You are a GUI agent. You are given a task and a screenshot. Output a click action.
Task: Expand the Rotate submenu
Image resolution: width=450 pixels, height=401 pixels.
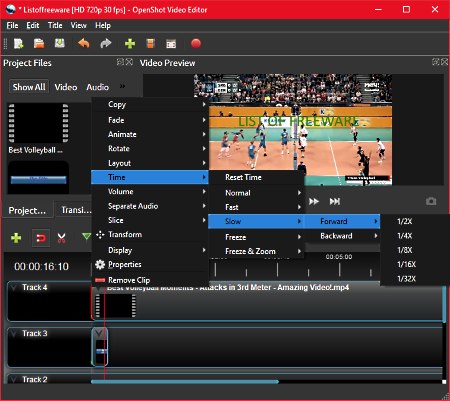pos(150,149)
